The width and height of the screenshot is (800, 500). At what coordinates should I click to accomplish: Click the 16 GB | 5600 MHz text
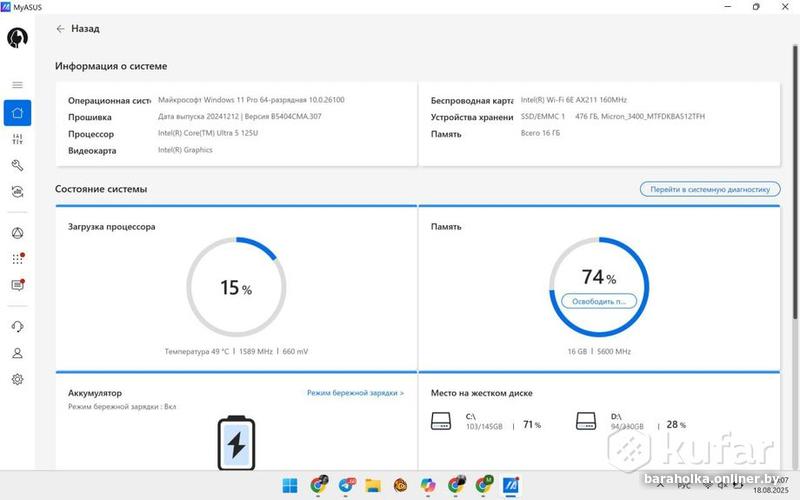599,352
